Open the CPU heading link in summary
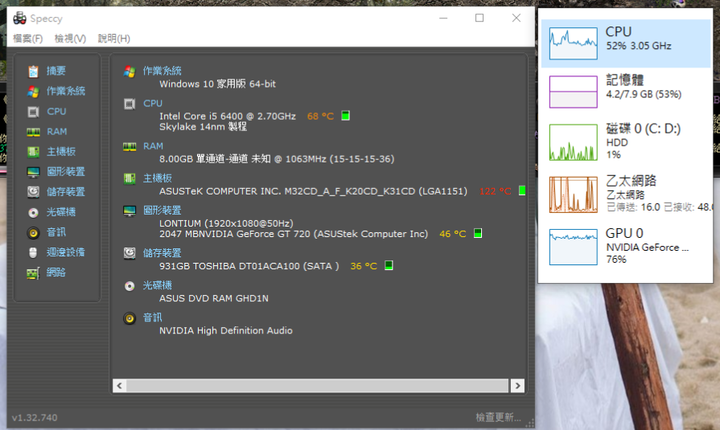The height and width of the screenshot is (430, 720). click(153, 103)
